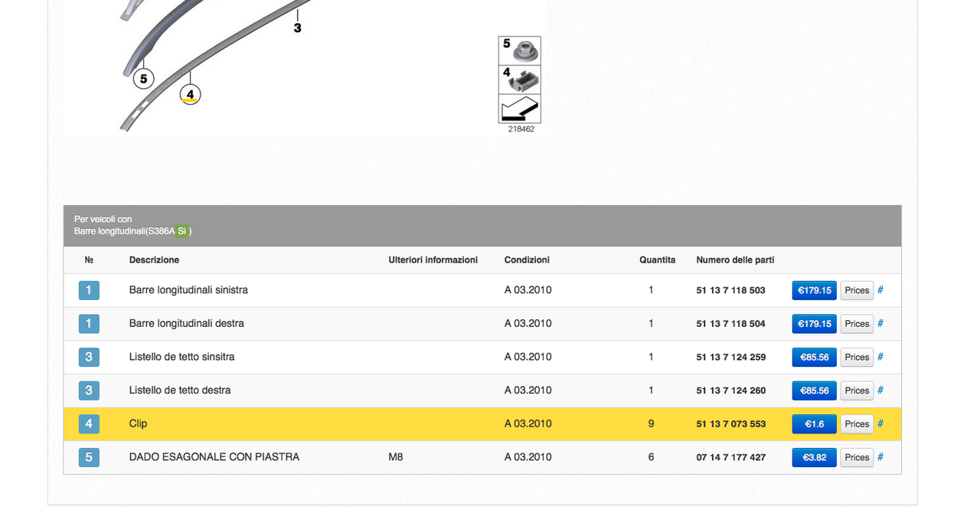Open Prices for Listello de tetto destra

[857, 391]
